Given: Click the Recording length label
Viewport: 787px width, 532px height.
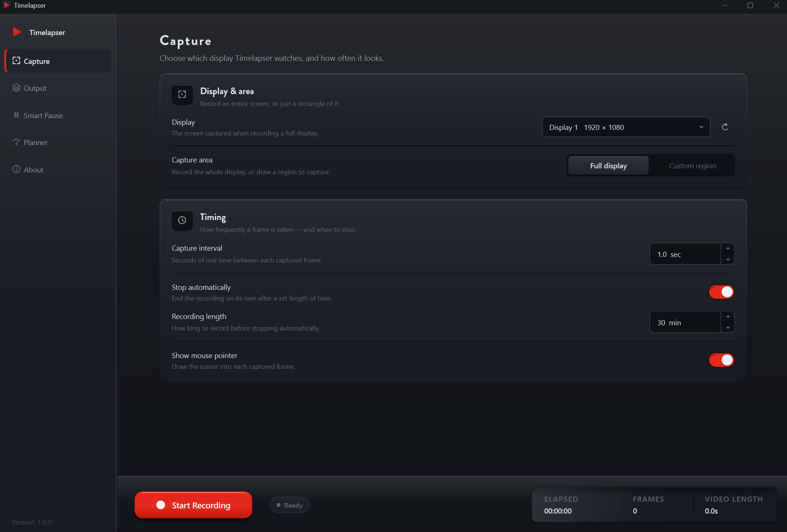Looking at the screenshot, I should click(x=199, y=316).
